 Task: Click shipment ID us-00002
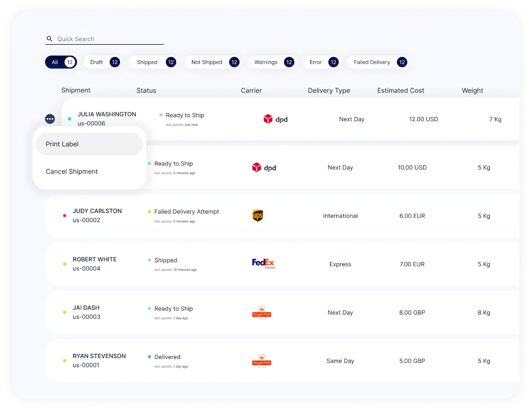click(86, 220)
